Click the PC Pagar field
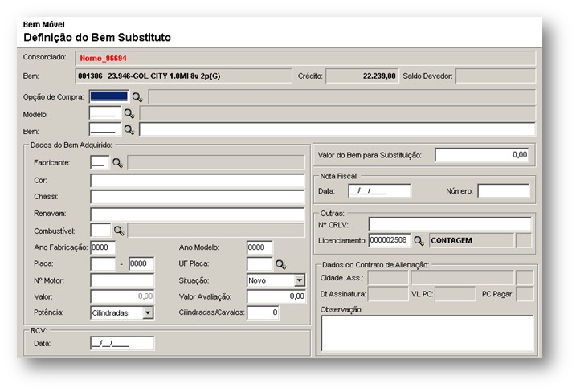 [x=525, y=294]
